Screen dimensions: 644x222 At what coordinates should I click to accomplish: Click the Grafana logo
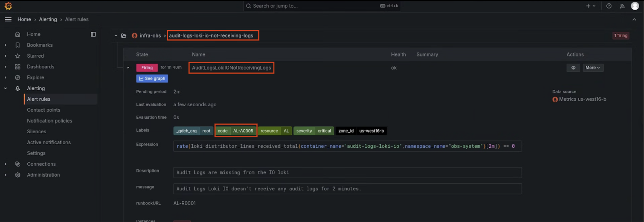[x=8, y=6]
